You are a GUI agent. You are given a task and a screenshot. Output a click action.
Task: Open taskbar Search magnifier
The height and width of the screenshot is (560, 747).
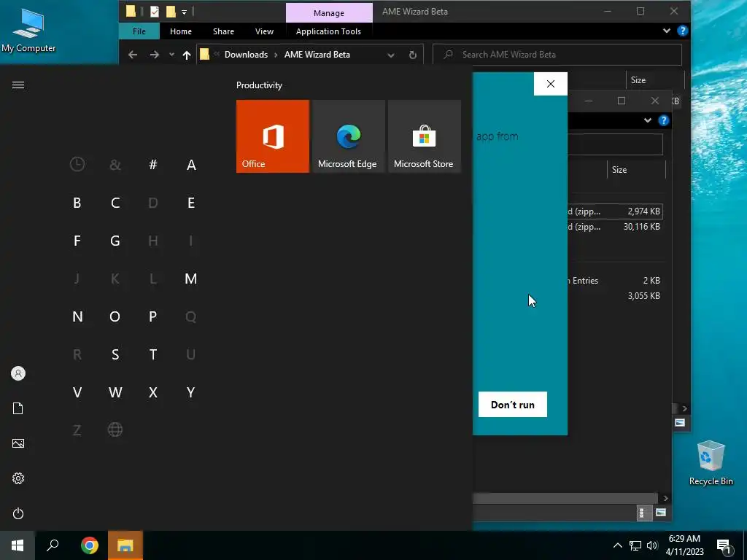53,545
